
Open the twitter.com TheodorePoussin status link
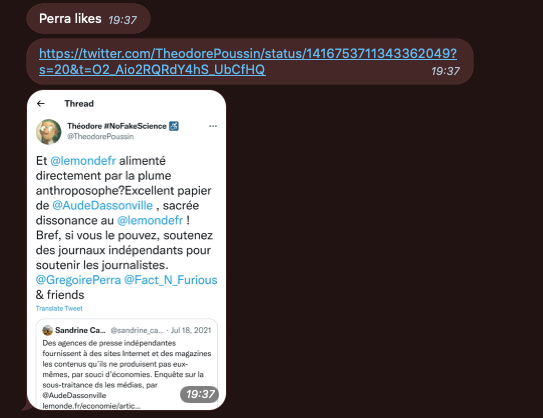click(248, 61)
